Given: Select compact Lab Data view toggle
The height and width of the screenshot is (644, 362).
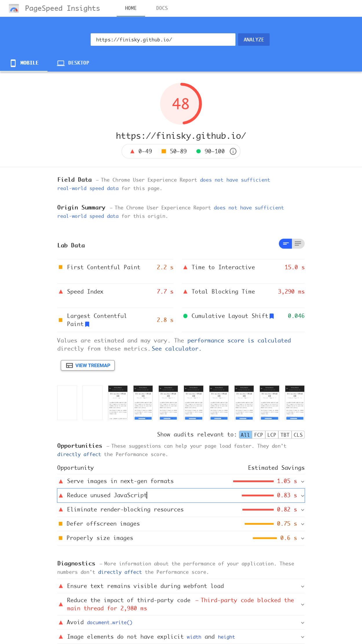Looking at the screenshot, I should click(x=286, y=244).
